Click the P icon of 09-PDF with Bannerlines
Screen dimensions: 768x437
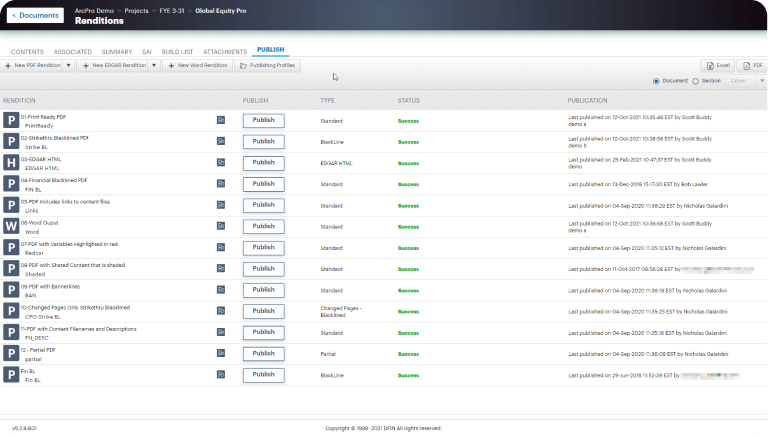[x=11, y=290]
